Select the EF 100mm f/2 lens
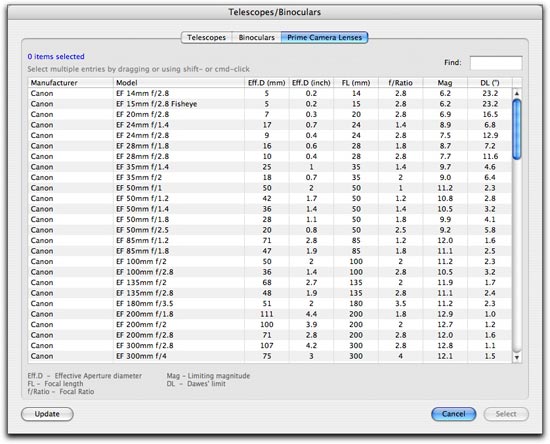The image size is (550, 444). click(270, 262)
